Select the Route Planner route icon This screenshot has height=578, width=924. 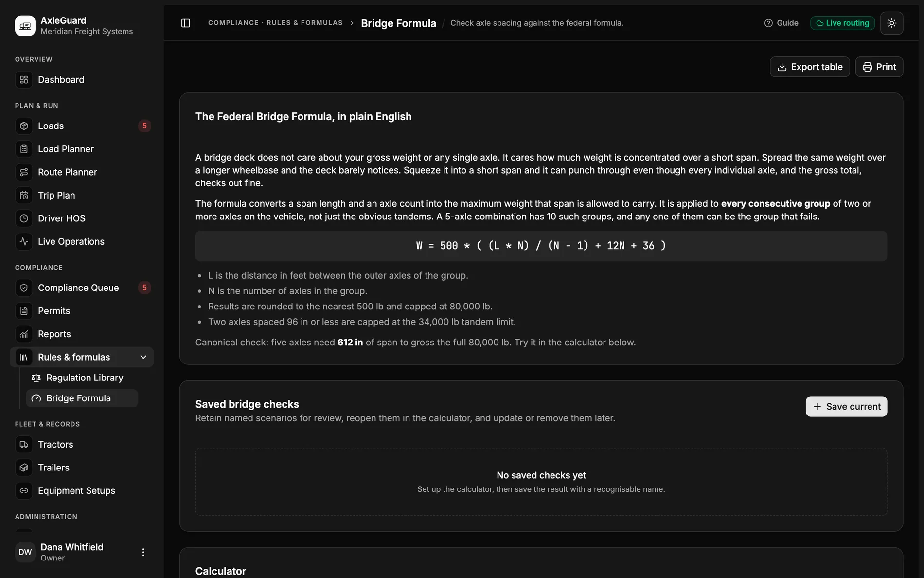pyautogui.click(x=24, y=172)
